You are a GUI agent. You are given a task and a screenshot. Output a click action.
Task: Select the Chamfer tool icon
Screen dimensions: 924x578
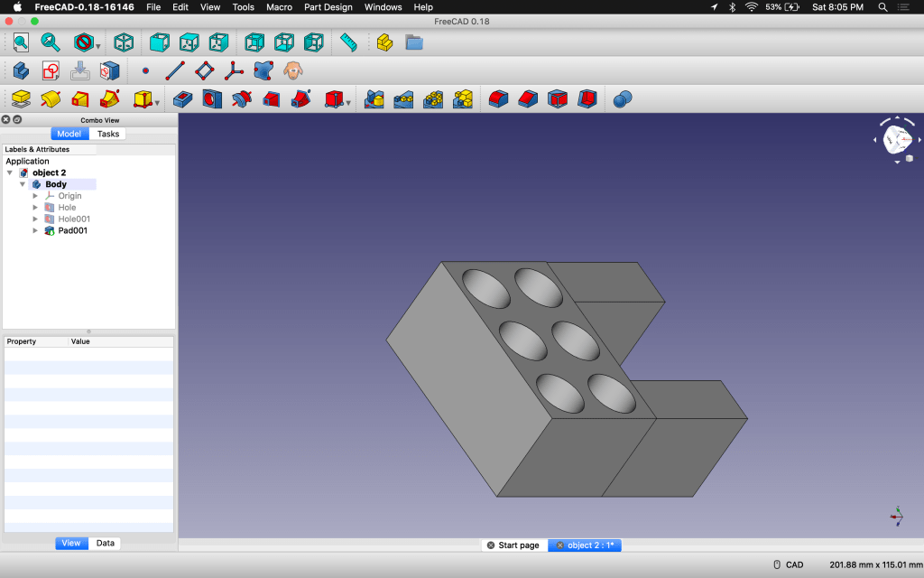pyautogui.click(x=528, y=98)
